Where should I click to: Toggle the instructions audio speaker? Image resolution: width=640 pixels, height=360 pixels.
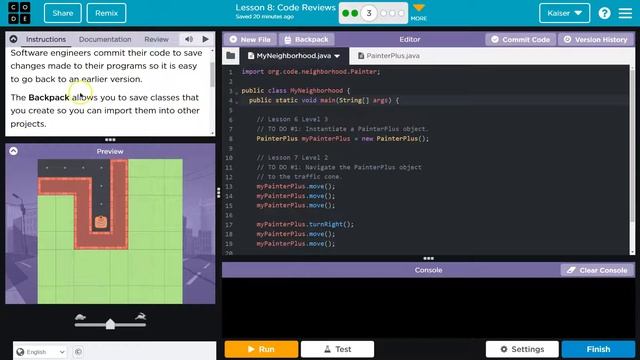[189, 39]
